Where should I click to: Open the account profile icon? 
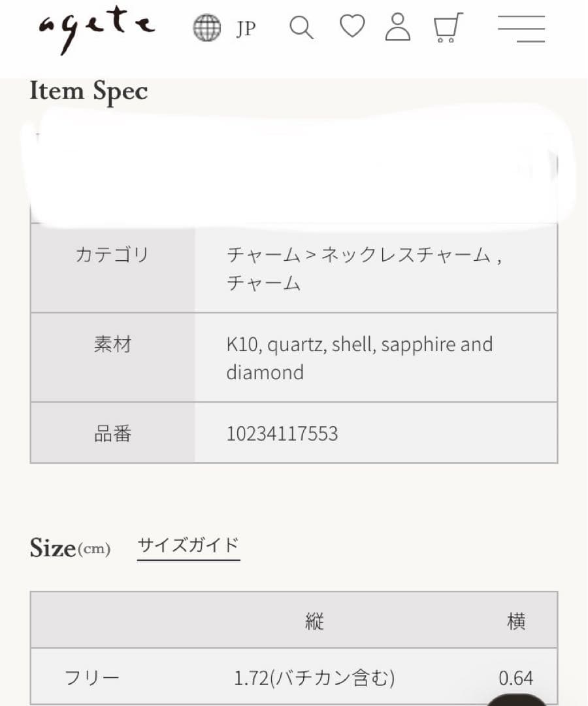click(x=398, y=28)
